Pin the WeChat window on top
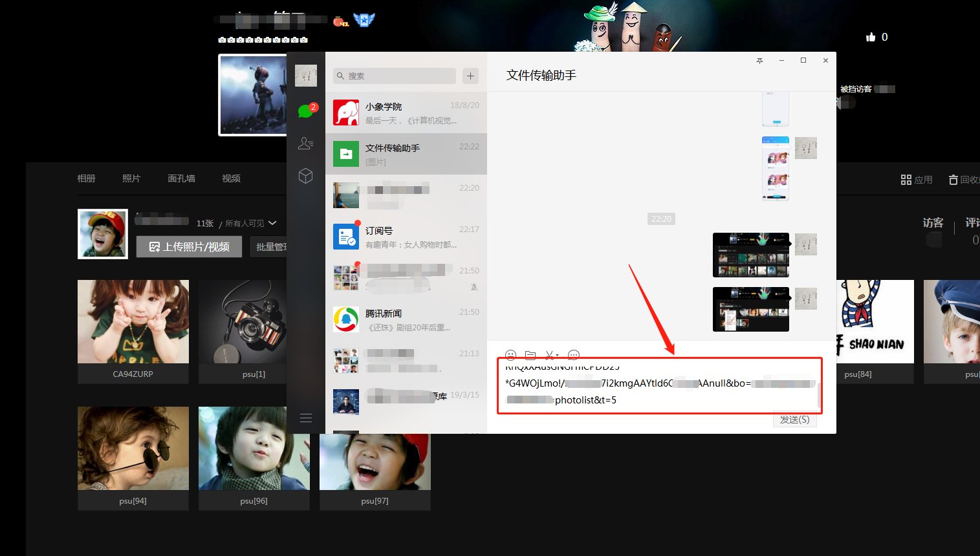The width and height of the screenshot is (980, 556). pos(759,61)
